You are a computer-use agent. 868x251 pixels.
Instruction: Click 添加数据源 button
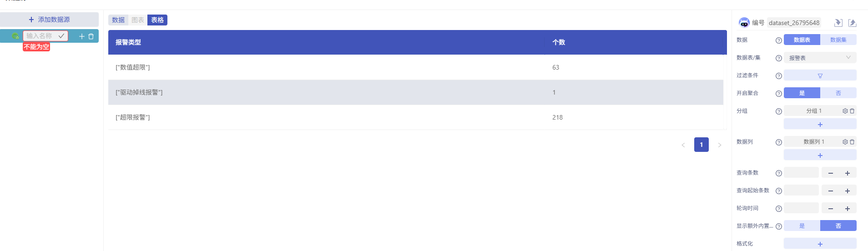coord(49,20)
